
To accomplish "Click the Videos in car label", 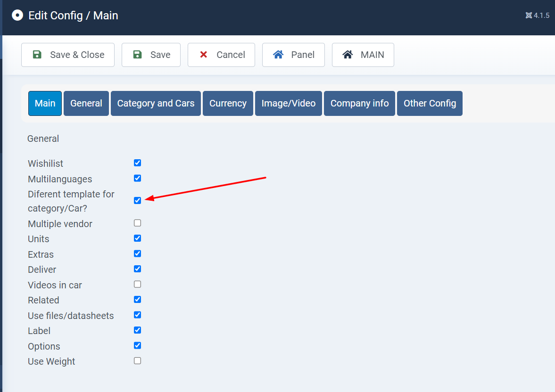I will tap(55, 285).
